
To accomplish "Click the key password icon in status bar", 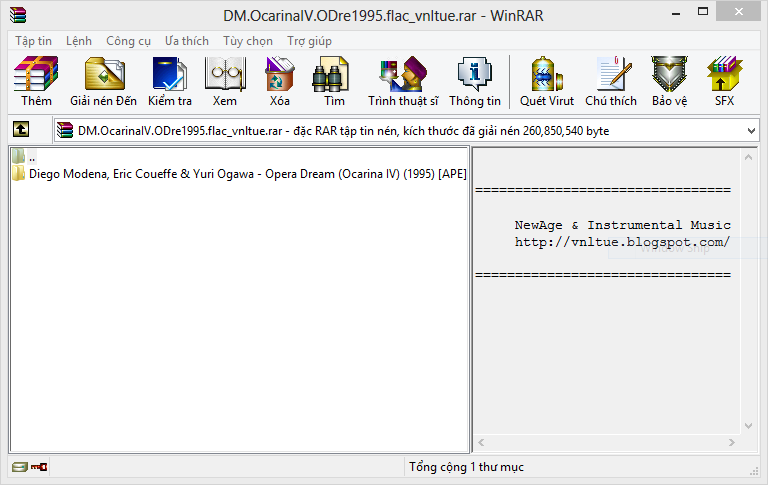I will (x=39, y=467).
